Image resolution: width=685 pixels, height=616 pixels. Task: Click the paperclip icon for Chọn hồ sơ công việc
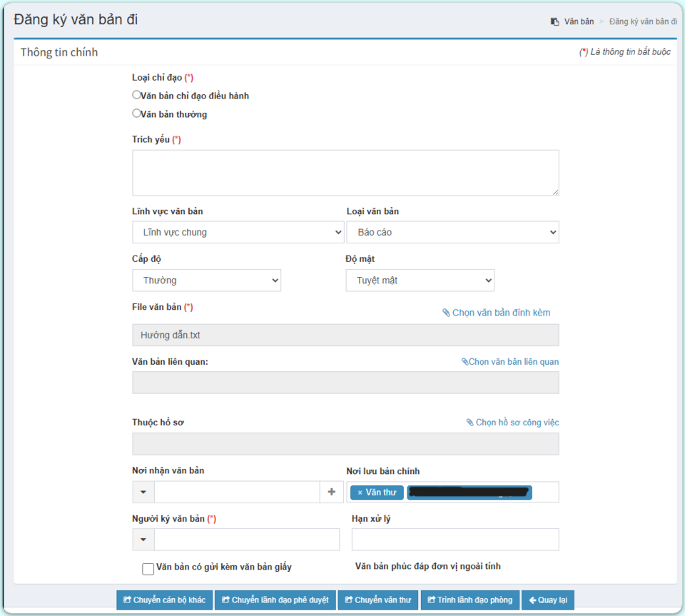click(470, 423)
